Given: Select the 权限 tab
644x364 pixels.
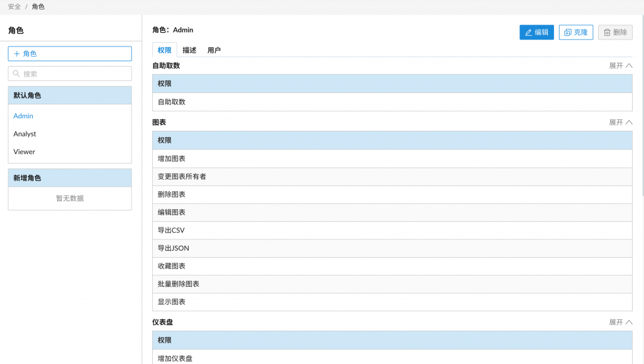Looking at the screenshot, I should tap(164, 50).
